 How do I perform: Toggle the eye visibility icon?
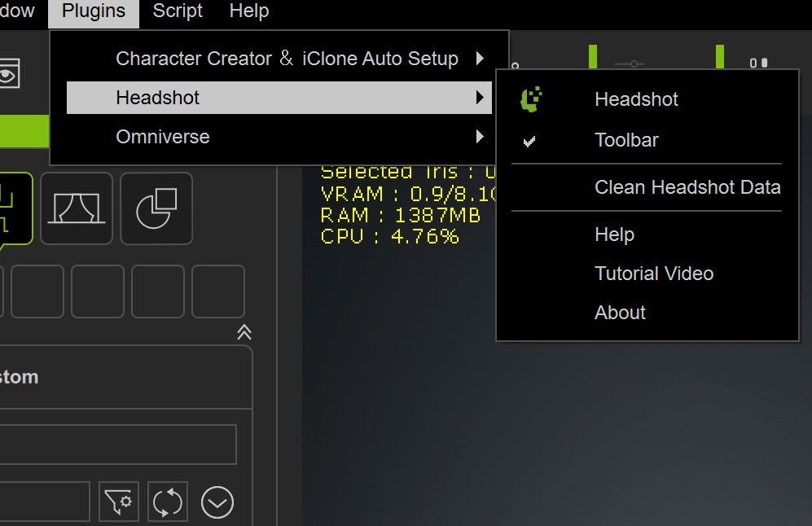9,73
